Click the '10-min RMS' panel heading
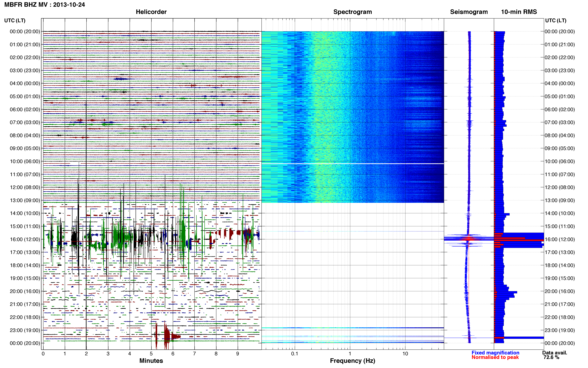 tap(519, 12)
